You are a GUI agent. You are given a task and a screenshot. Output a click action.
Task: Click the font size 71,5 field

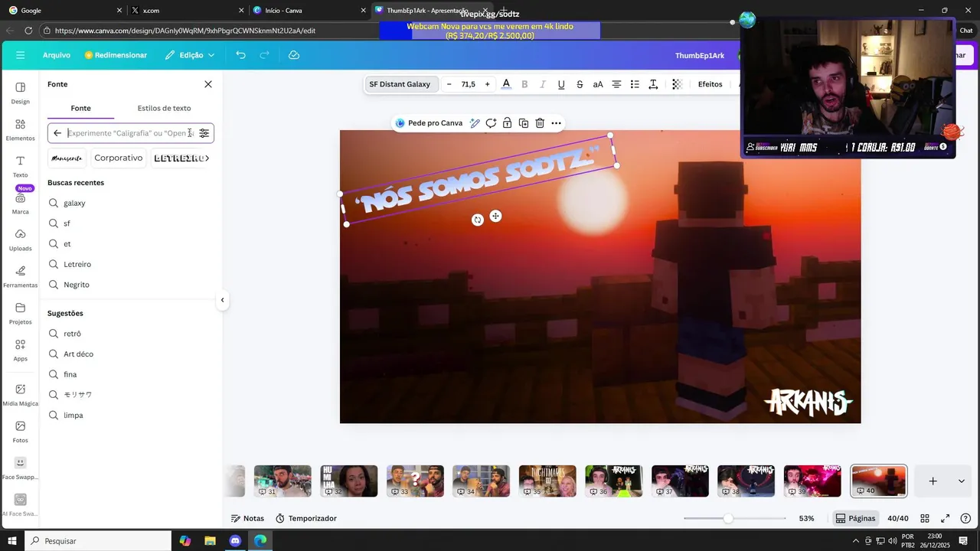coord(468,84)
